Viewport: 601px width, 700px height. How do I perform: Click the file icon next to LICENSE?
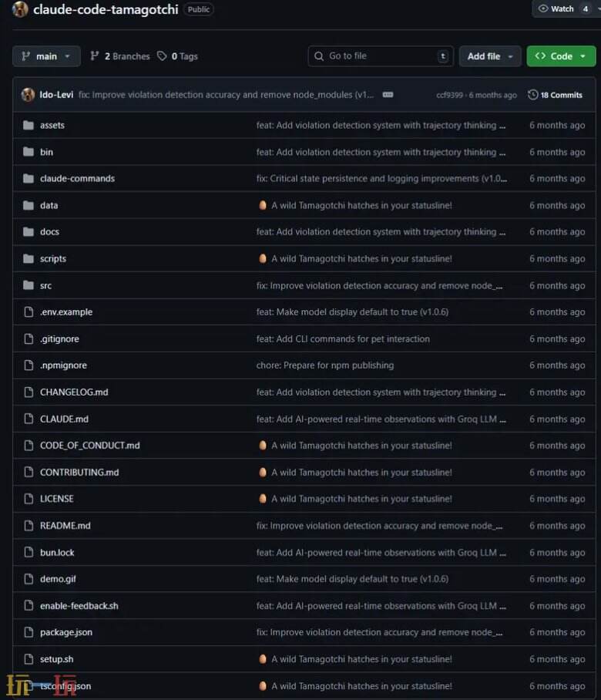[x=29, y=499]
